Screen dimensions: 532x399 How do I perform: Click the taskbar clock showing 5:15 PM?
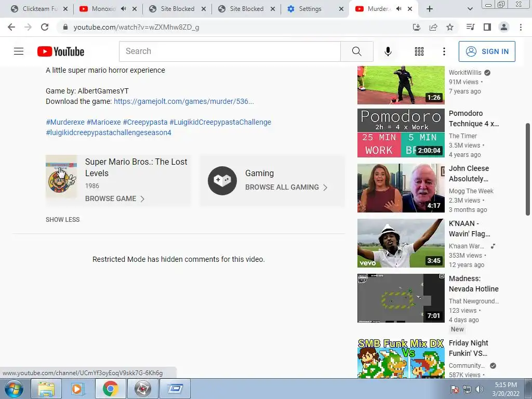[506, 389]
